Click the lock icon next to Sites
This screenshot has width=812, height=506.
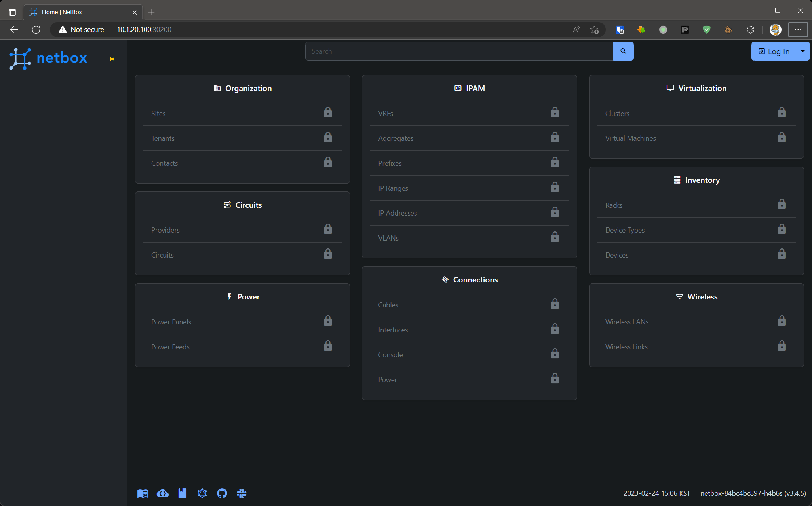coord(328,112)
